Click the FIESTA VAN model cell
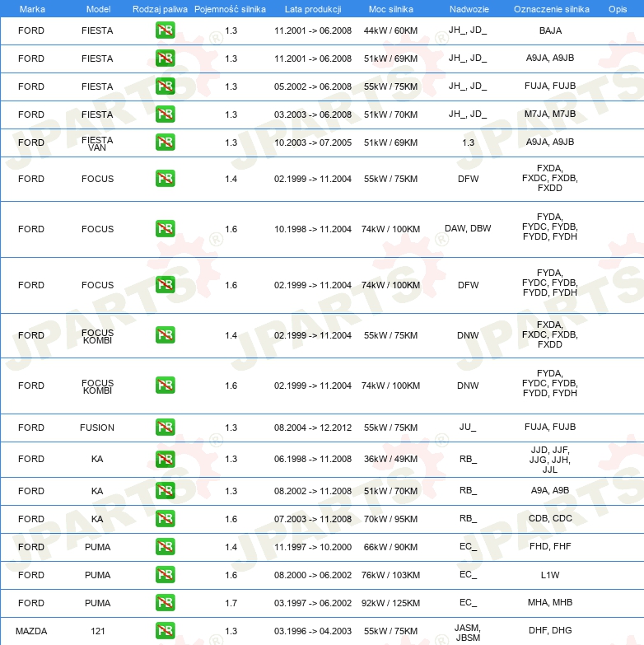Screen dimensions: 644x645 [x=97, y=143]
